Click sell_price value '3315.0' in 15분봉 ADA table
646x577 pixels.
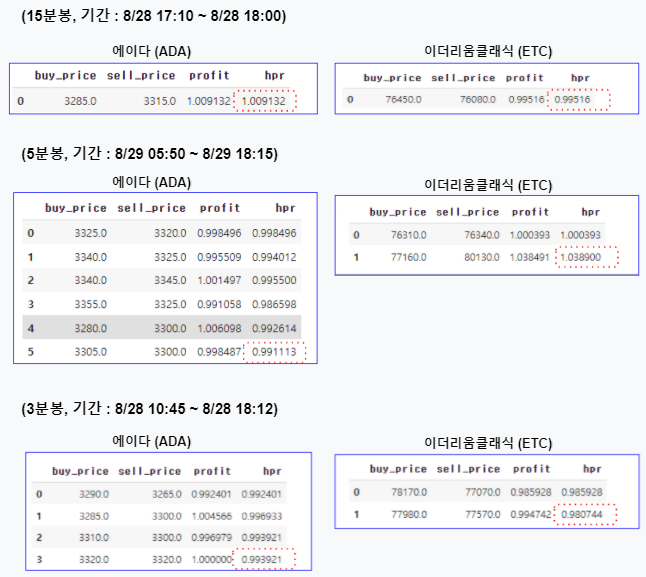pos(159,101)
